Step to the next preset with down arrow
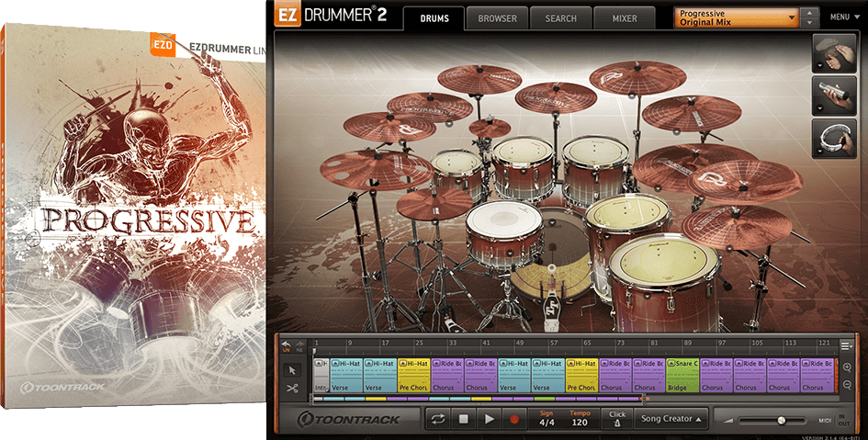Viewport: 868px width, 440px height. click(810, 23)
